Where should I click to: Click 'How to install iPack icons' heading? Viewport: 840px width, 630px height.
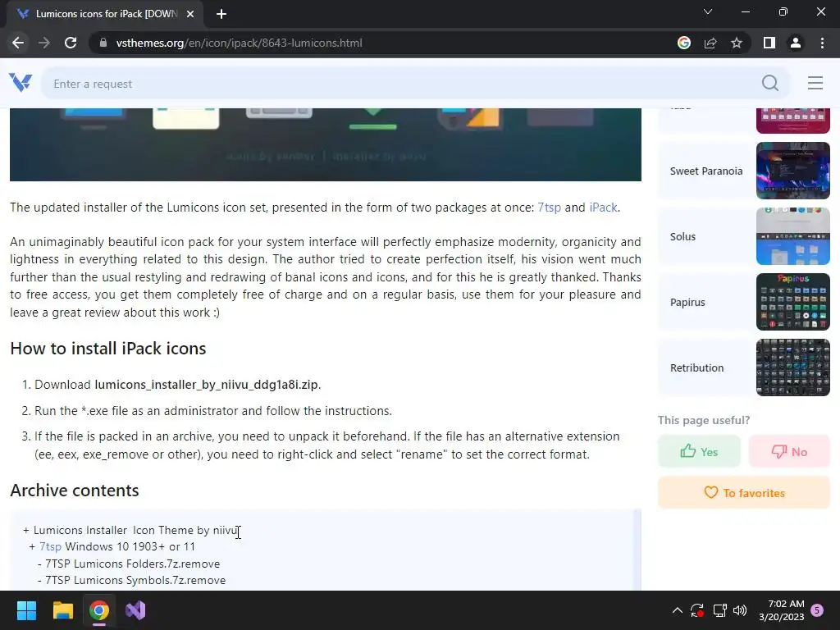pyautogui.click(x=108, y=348)
